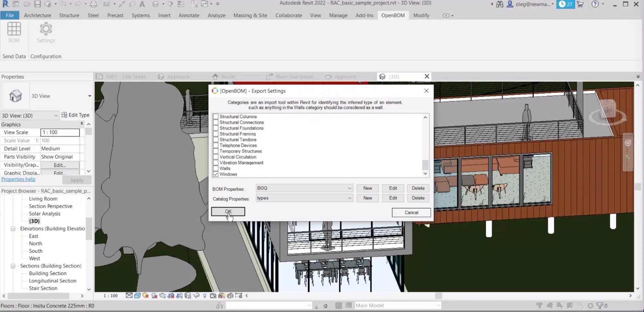Collapse the Graphics properties group
Image resolution: width=644 pixels, height=312 pixels.
(82, 124)
